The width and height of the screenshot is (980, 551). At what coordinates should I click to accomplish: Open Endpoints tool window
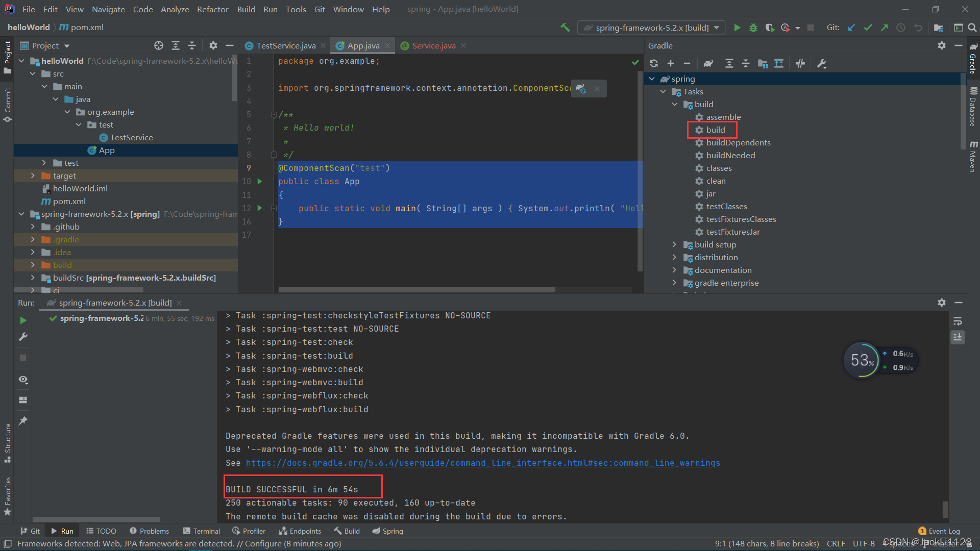point(300,531)
